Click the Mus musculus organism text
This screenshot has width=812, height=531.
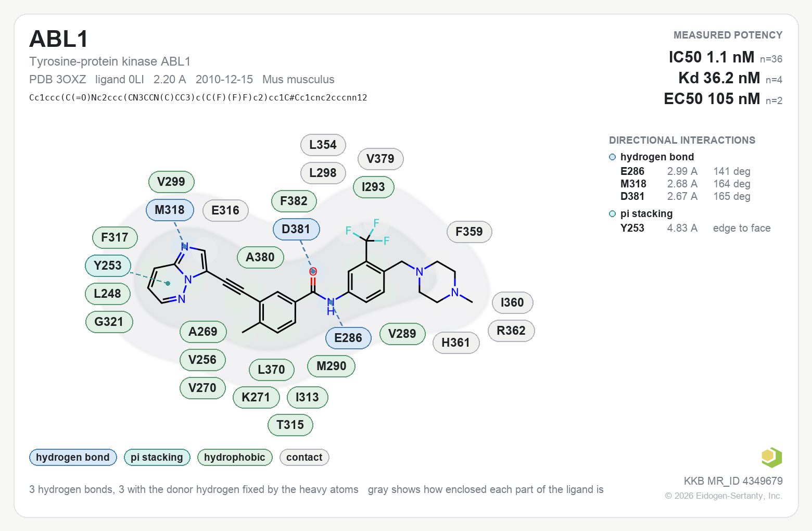coord(298,80)
